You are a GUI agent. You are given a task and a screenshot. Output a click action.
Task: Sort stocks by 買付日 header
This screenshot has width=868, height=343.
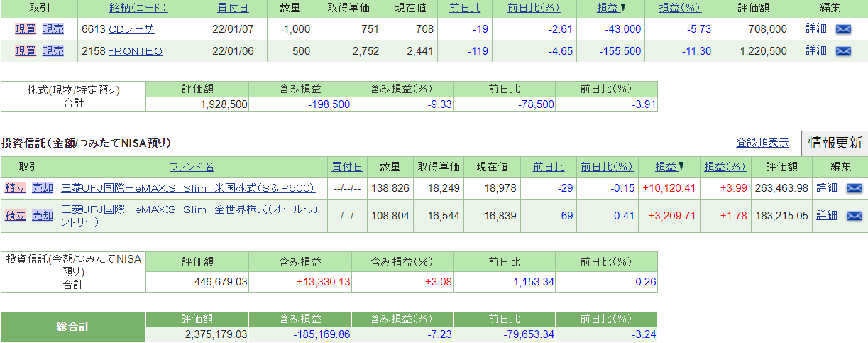point(234,9)
